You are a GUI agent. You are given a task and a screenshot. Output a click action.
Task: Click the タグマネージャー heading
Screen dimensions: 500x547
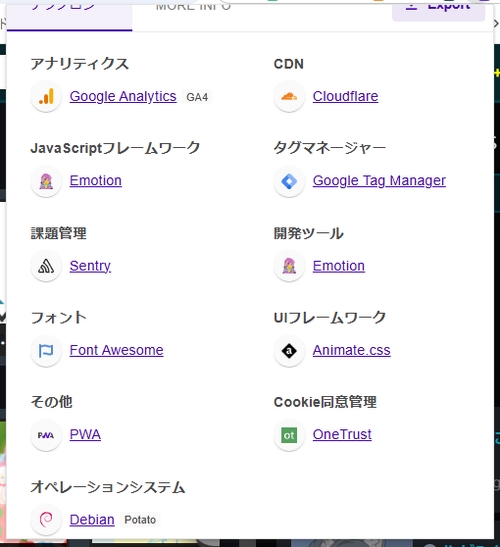coord(329,148)
